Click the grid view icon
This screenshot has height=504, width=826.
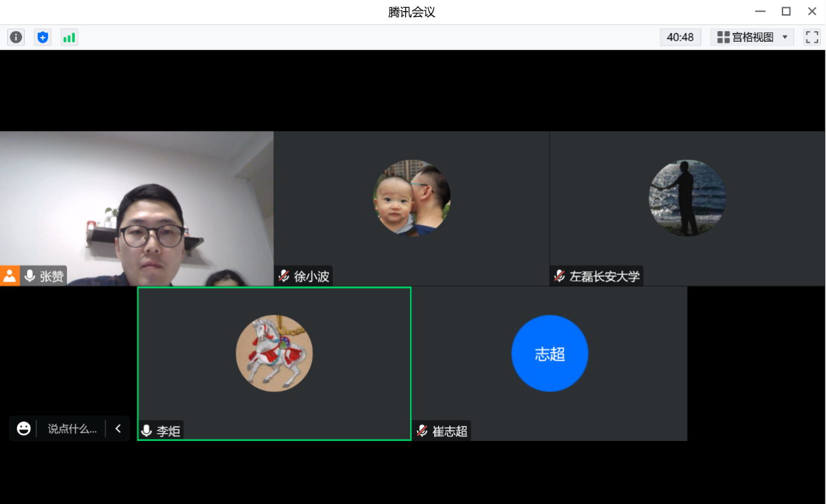coord(723,37)
